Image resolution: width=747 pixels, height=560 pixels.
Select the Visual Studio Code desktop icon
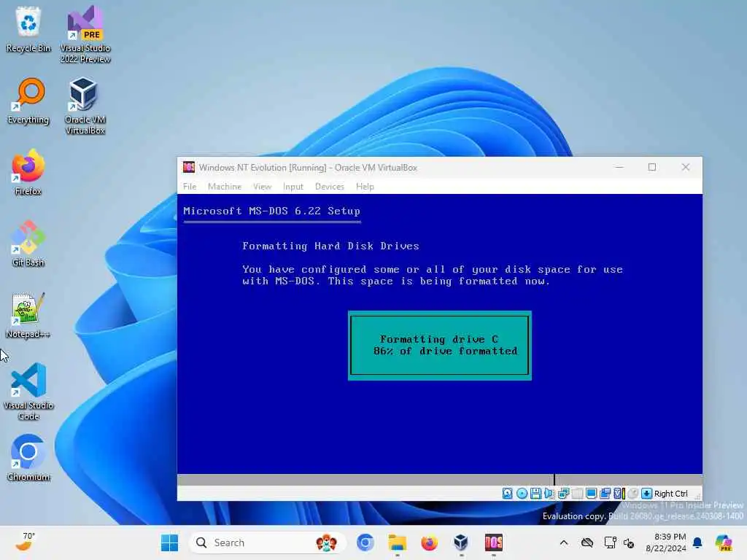[x=28, y=392]
